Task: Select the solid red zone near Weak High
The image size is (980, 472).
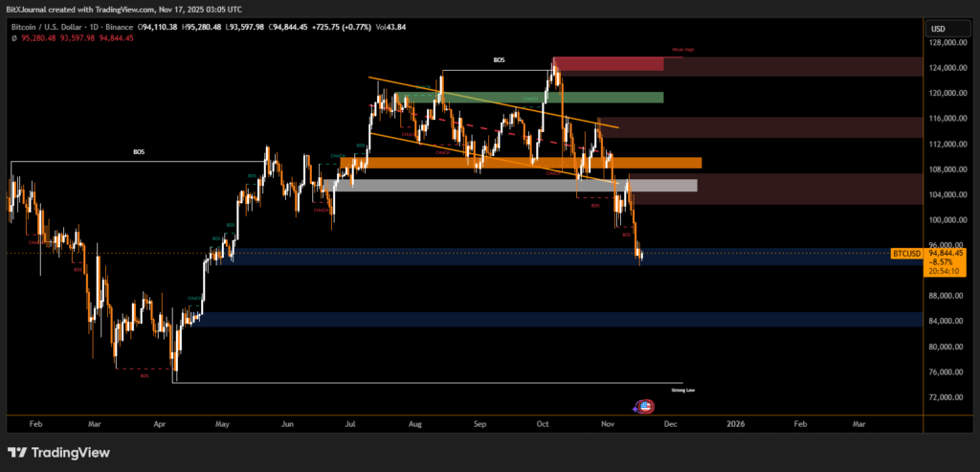Action: pos(608,64)
